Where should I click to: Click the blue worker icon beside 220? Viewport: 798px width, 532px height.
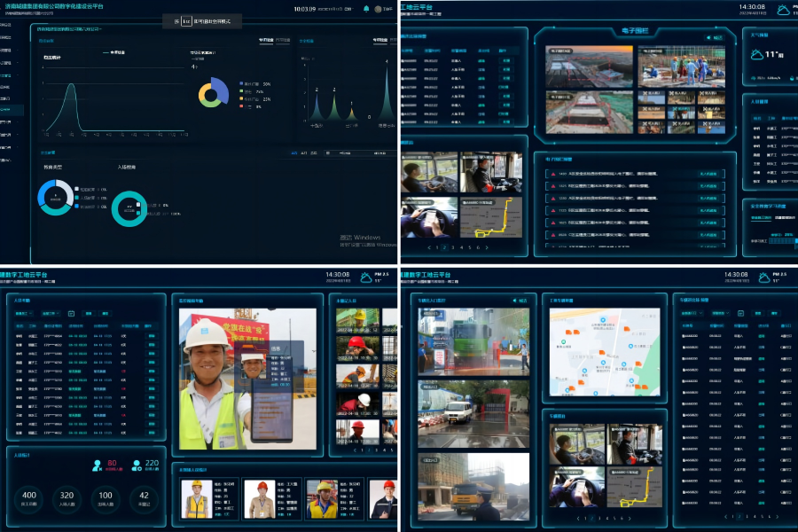pyautogui.click(x=137, y=465)
